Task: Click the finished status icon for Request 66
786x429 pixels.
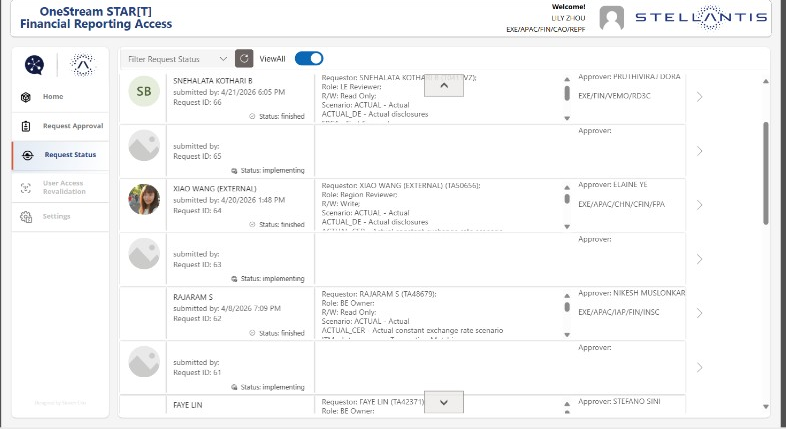Action: coord(252,116)
